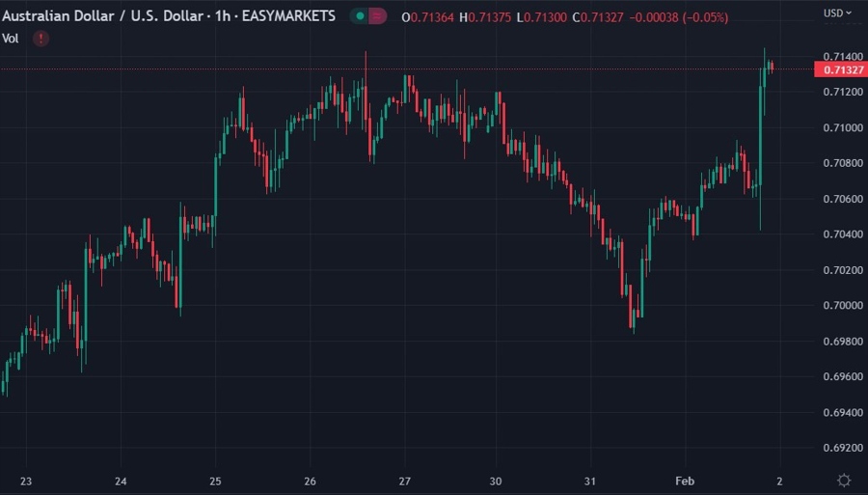The image size is (868, 495).
Task: Click the 0.71000 price axis label
Action: (843, 127)
